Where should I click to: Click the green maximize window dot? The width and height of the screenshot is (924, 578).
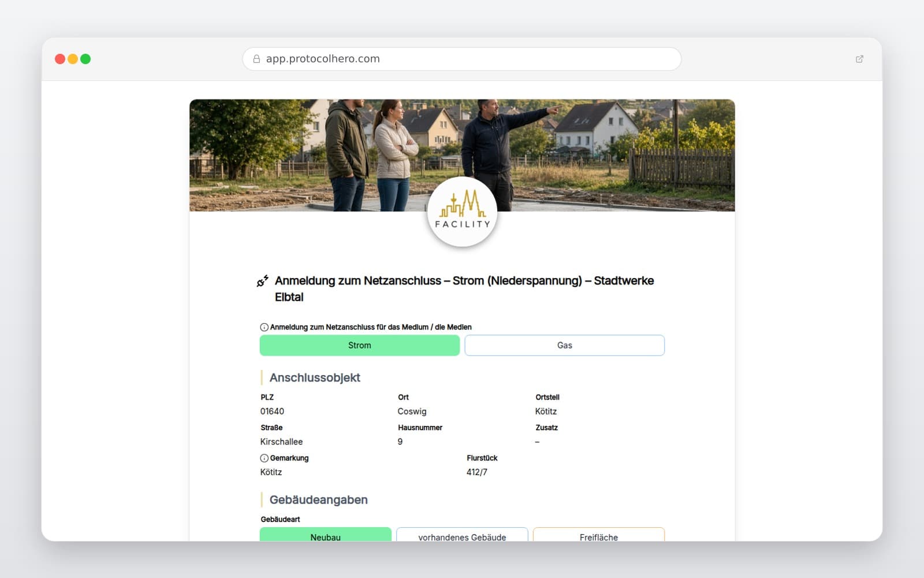85,59
